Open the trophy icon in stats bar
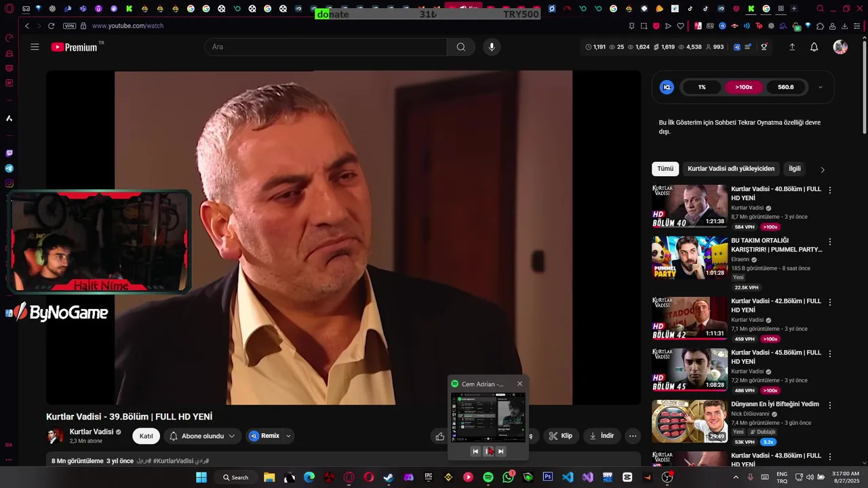The width and height of the screenshot is (868, 488). point(764,47)
